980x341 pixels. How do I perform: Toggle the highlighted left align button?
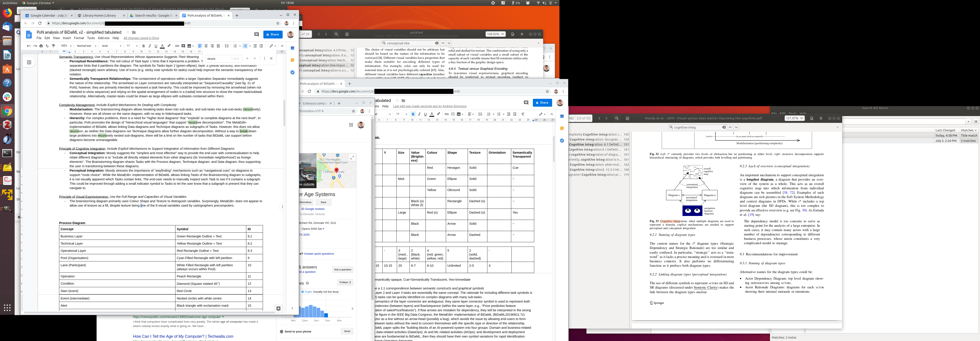(200, 46)
